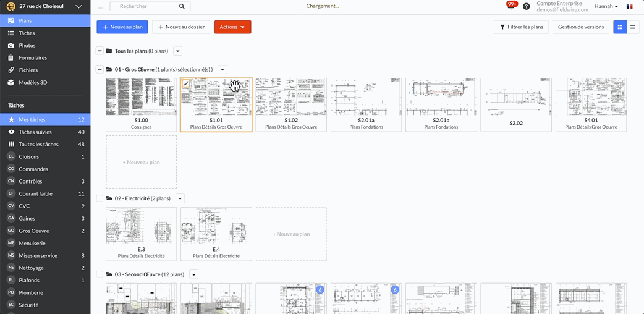Select the 02 - Electricité folder checkbox
Image resolution: width=644 pixels, height=314 pixels.
tap(100, 198)
